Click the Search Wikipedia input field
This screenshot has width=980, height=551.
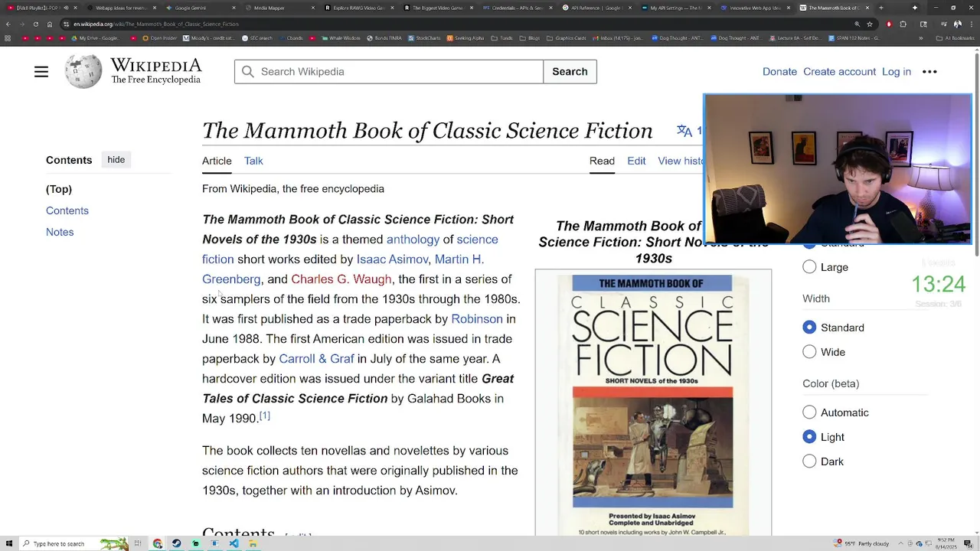pyautogui.click(x=389, y=72)
